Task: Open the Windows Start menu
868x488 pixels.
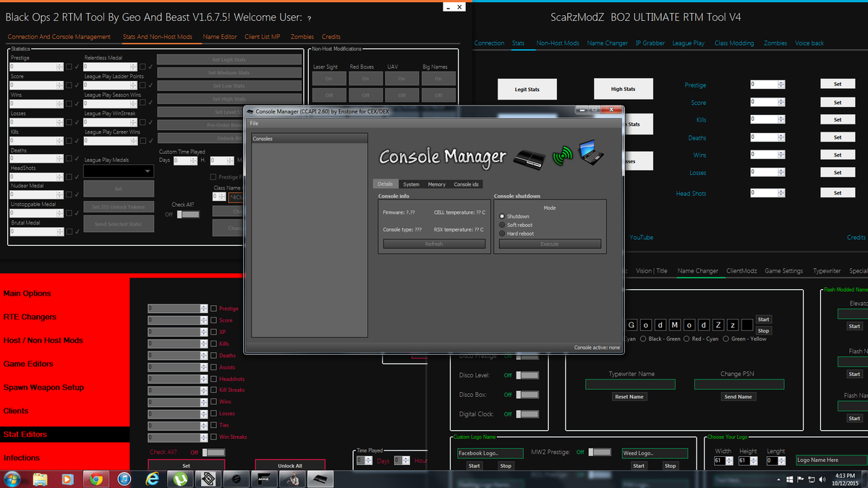Action: pos(12,479)
